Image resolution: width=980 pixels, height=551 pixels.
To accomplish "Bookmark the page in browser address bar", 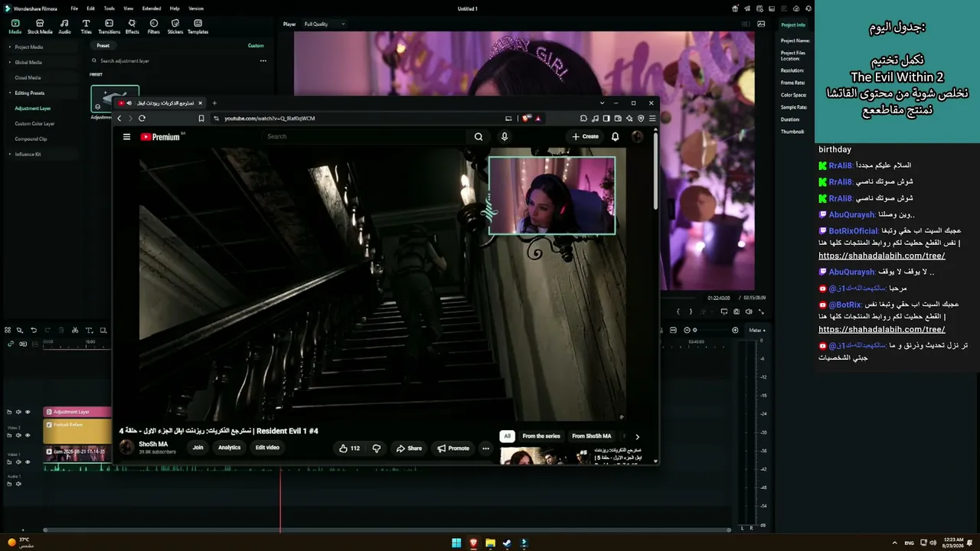I will [201, 119].
